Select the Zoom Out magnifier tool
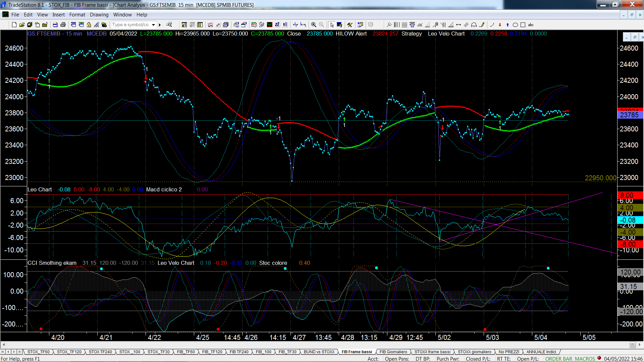This screenshot has height=362, width=644. click(321, 25)
